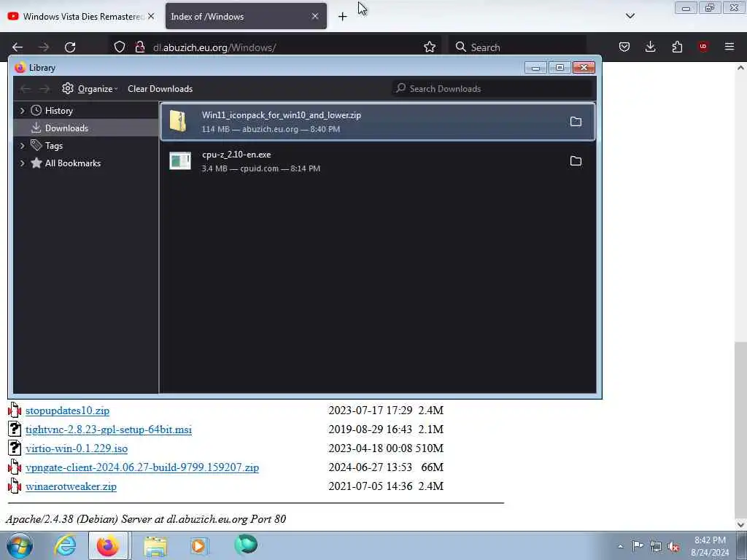Select History in Library sidebar
The width and height of the screenshot is (747, 560).
58,111
